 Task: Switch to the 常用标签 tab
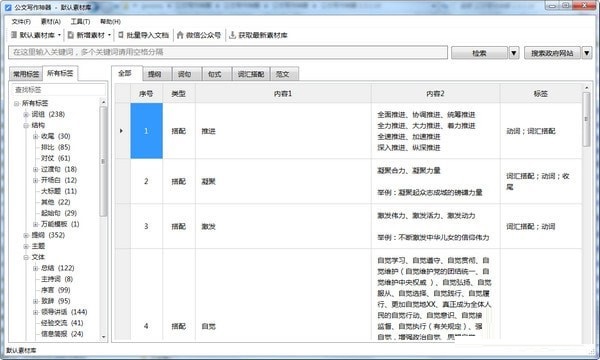pos(26,74)
